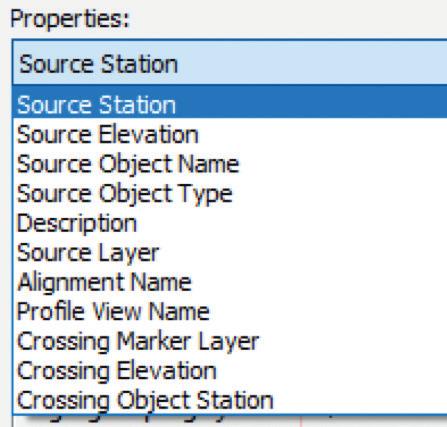The height and width of the screenshot is (427, 447).
Task: Choose Profile View Name property
Action: (230, 312)
